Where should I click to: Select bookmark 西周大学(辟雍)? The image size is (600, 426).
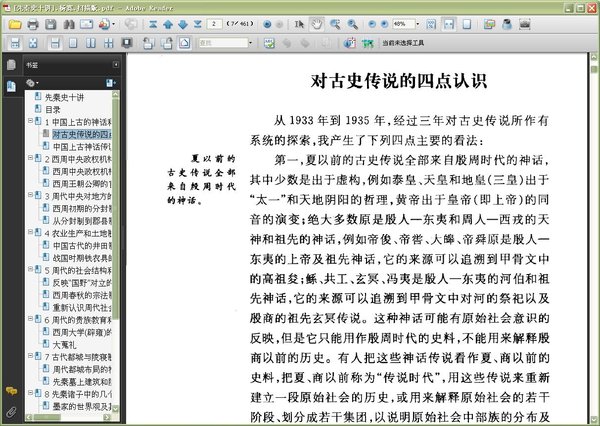82,332
